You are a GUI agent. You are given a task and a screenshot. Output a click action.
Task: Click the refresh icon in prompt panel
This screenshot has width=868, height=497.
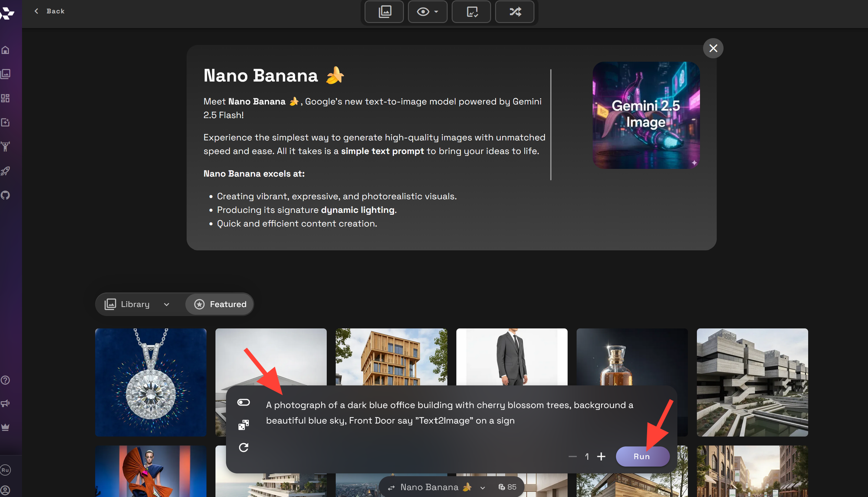(x=243, y=447)
